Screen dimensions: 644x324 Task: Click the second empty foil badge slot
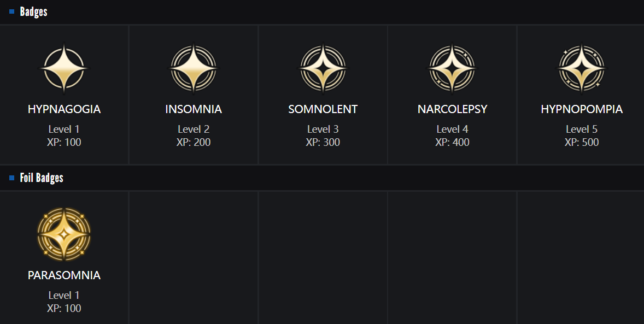(323, 257)
